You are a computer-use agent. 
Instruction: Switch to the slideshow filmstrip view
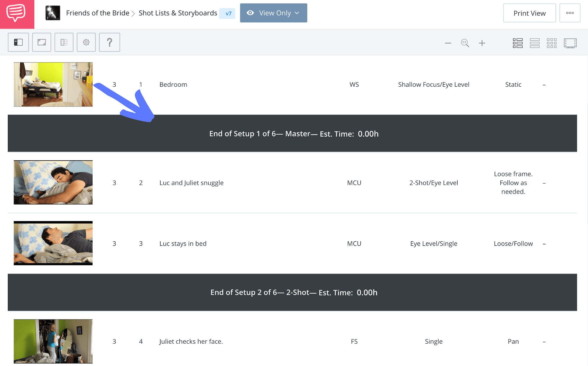pyautogui.click(x=570, y=43)
